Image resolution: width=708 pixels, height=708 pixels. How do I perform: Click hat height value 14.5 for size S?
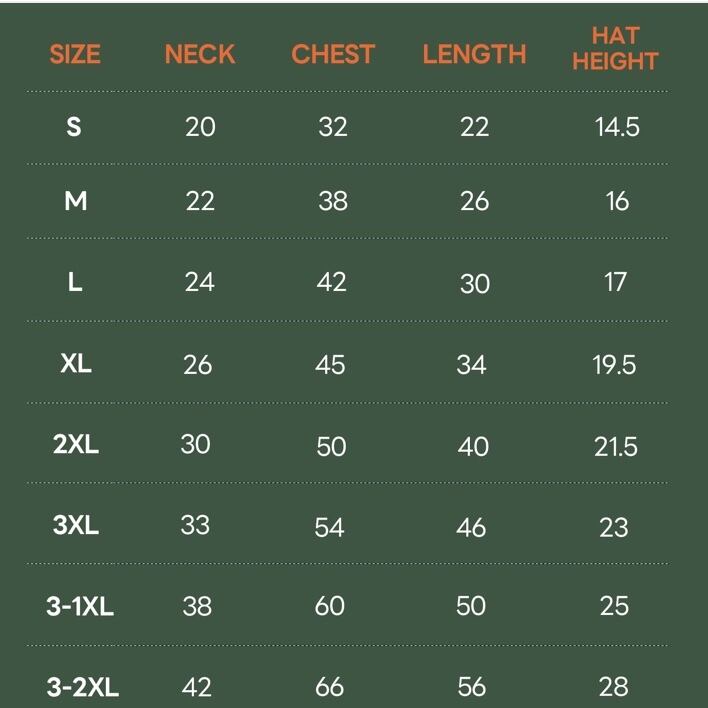[616, 127]
